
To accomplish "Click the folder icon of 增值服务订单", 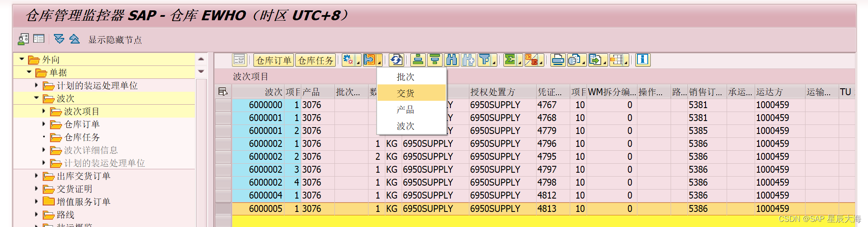I will tap(49, 201).
